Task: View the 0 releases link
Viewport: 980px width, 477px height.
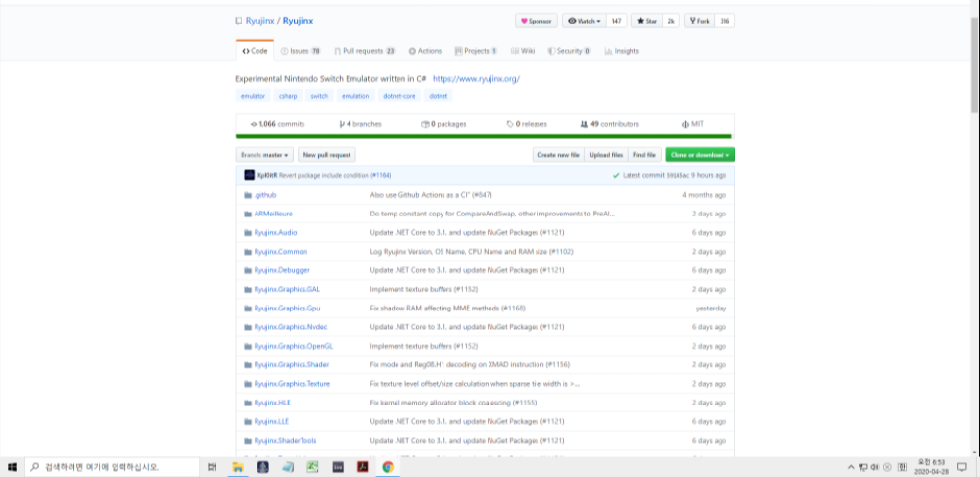Action: tap(527, 124)
